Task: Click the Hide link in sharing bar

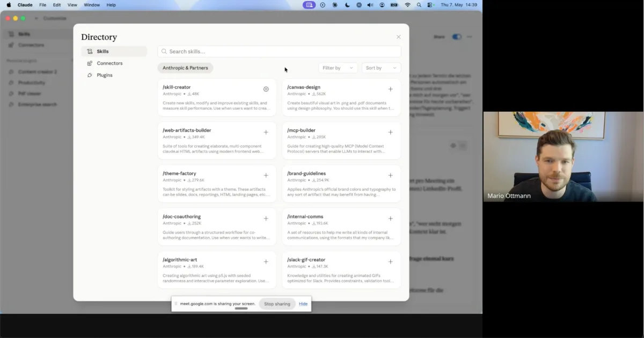Action: (x=303, y=304)
